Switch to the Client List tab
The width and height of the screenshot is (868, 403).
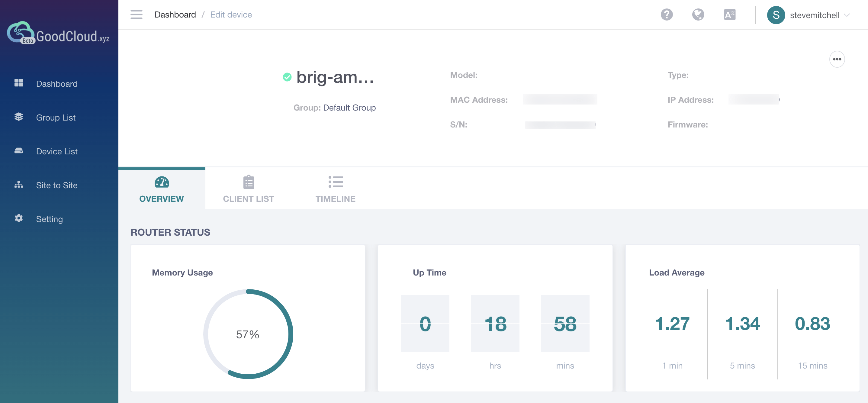pos(248,189)
